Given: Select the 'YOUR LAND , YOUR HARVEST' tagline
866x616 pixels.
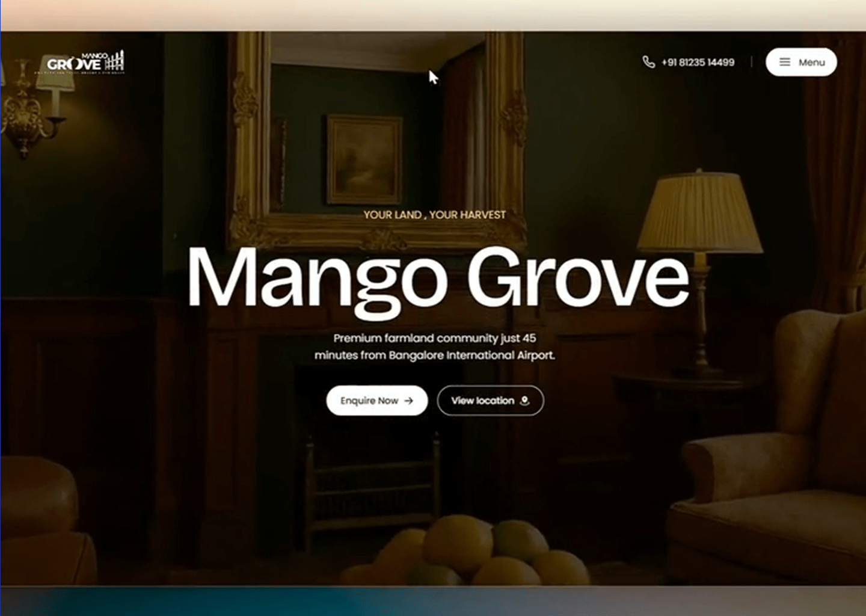Looking at the screenshot, I should (434, 215).
